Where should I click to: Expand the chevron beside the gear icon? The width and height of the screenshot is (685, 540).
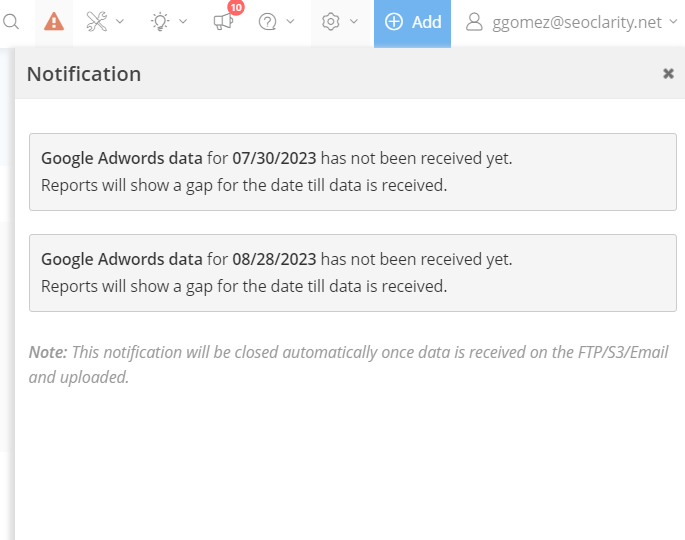click(354, 22)
